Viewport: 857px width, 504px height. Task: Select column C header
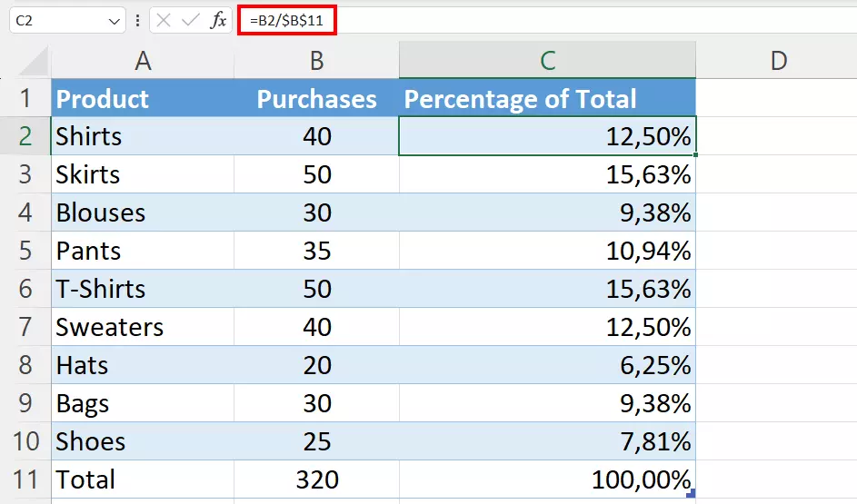547,60
